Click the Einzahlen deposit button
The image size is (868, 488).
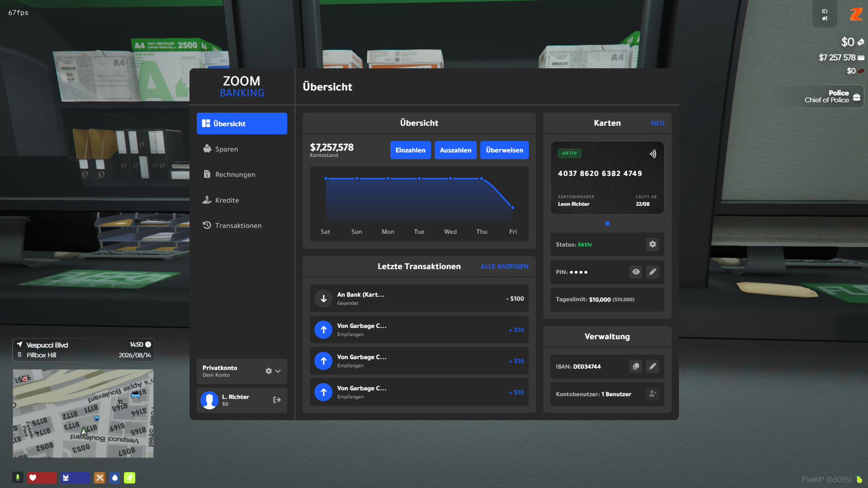(x=410, y=150)
